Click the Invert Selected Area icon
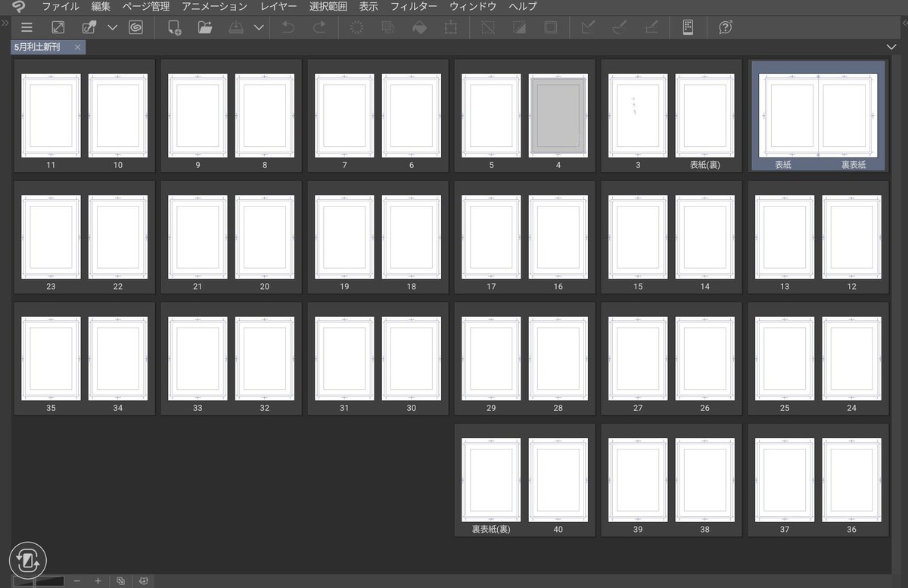The height and width of the screenshot is (588, 908). tap(519, 27)
